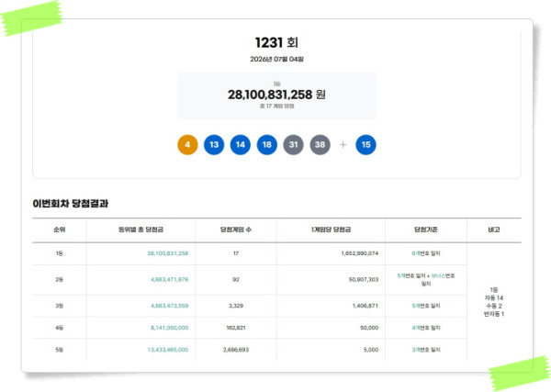Screen dimensions: 551x392
Task: Click the 당첨게임 수 column header
Action: click(x=236, y=230)
